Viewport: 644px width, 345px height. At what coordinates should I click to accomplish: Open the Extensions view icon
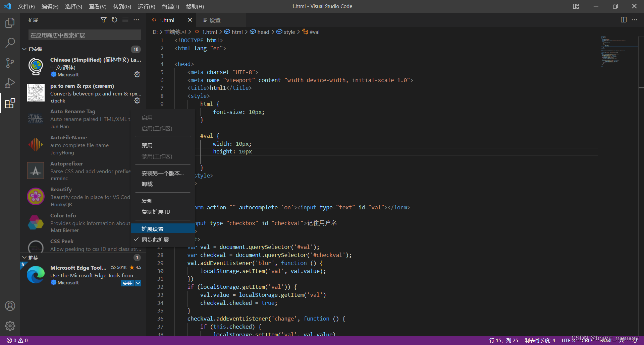click(10, 103)
